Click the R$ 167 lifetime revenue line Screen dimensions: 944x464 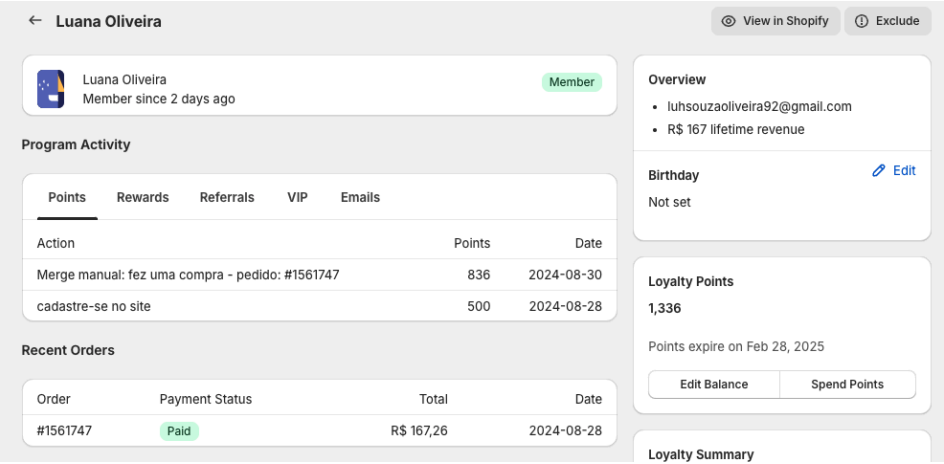pyautogui.click(x=736, y=130)
